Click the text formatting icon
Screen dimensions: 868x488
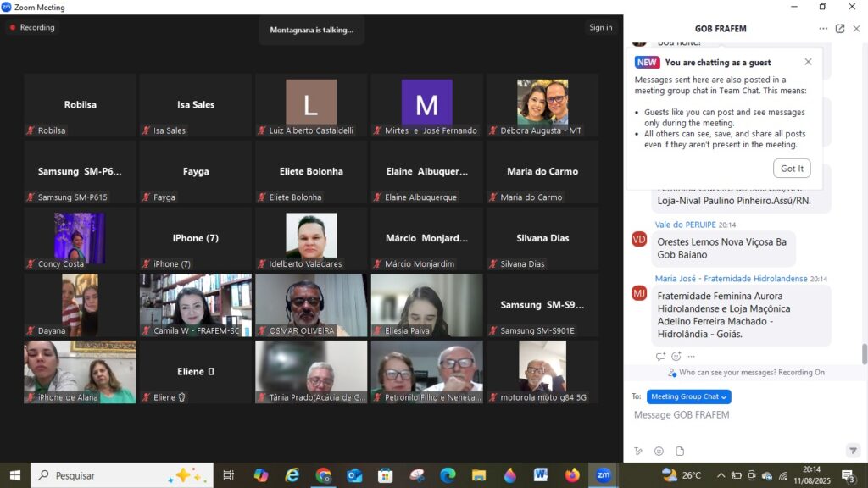click(638, 451)
